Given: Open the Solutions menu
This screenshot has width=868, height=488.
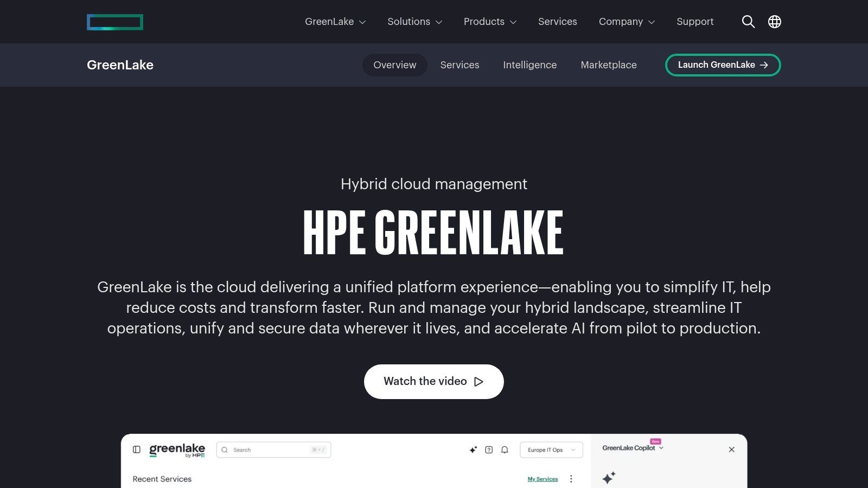Looking at the screenshot, I should [x=414, y=22].
